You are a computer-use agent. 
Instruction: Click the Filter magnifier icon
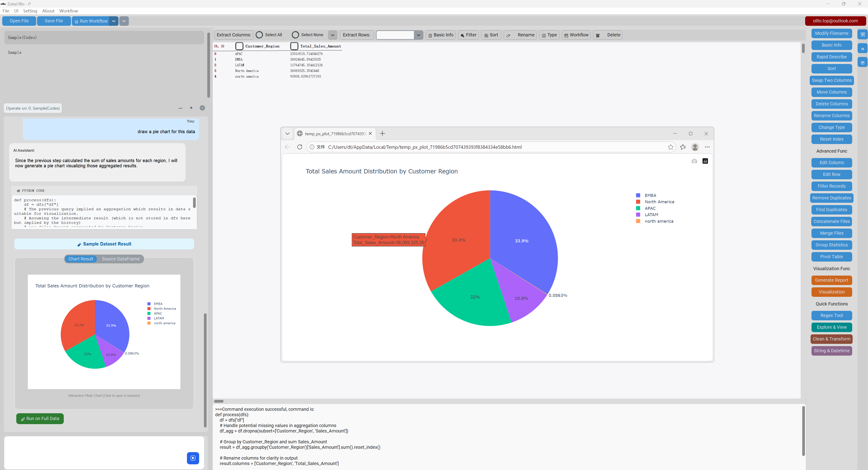pos(463,35)
